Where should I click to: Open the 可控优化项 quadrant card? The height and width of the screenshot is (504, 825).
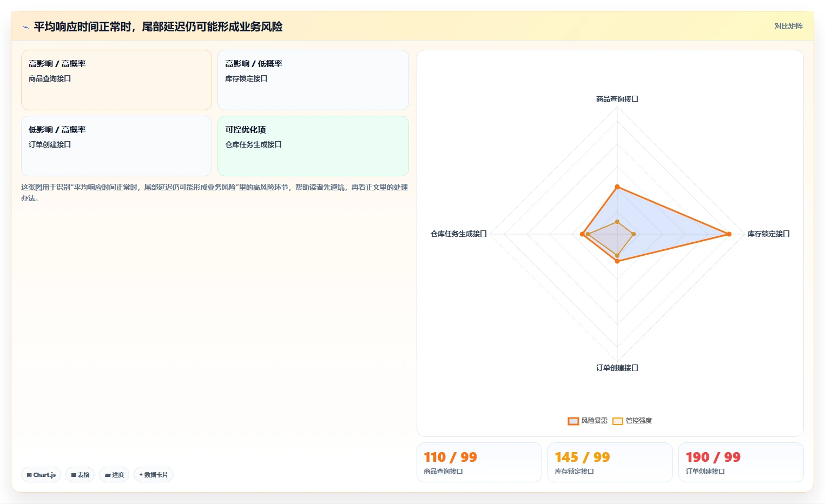pos(313,146)
